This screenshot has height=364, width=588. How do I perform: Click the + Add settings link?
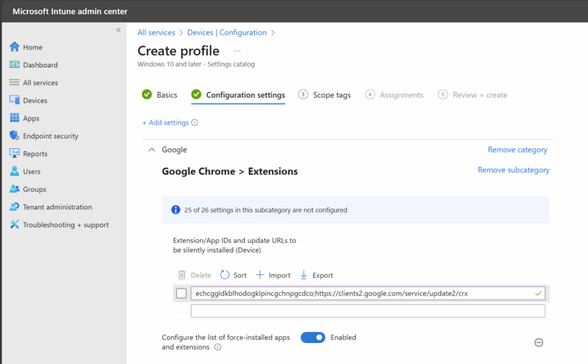coord(165,123)
